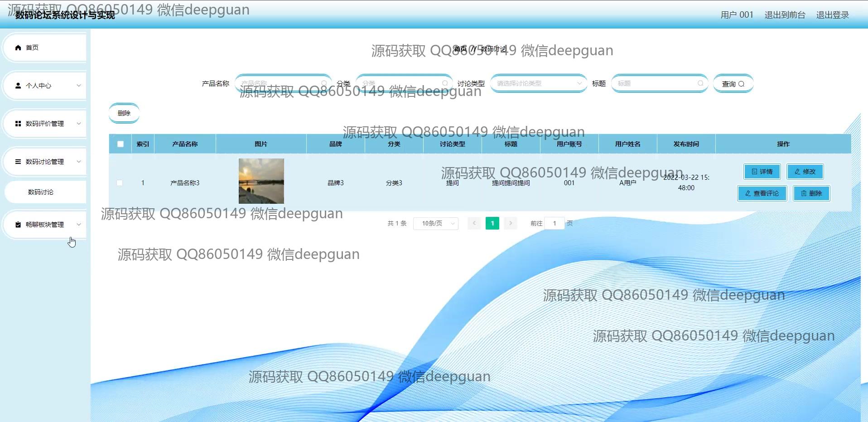The image size is (868, 422).
Task: Click the home icon beside 首页 in the sidebar
Action: click(18, 48)
